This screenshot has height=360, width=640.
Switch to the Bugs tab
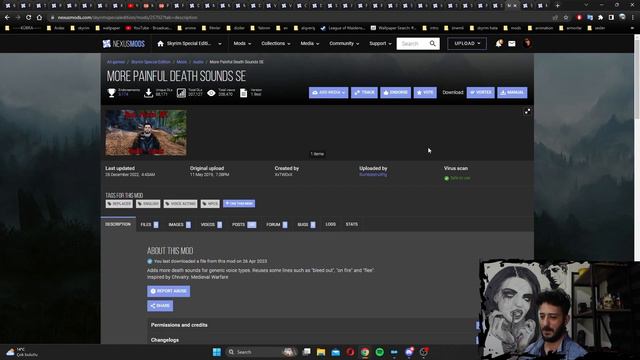pyautogui.click(x=306, y=224)
